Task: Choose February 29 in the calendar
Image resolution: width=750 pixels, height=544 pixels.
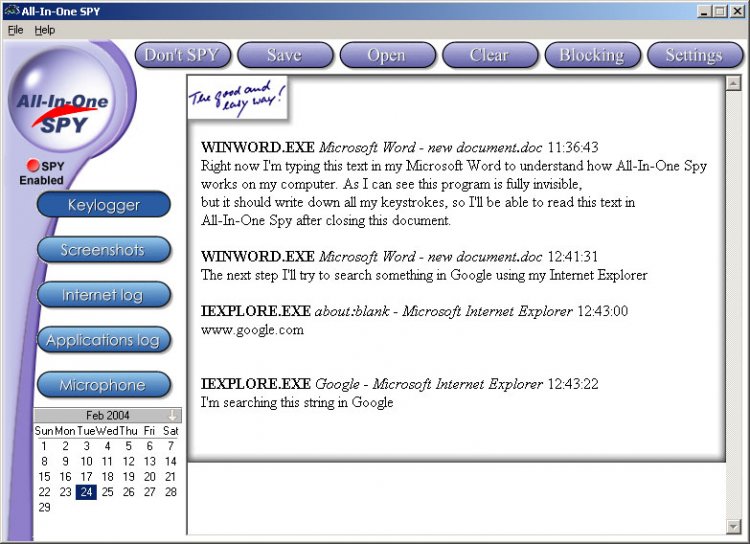Action: click(44, 507)
